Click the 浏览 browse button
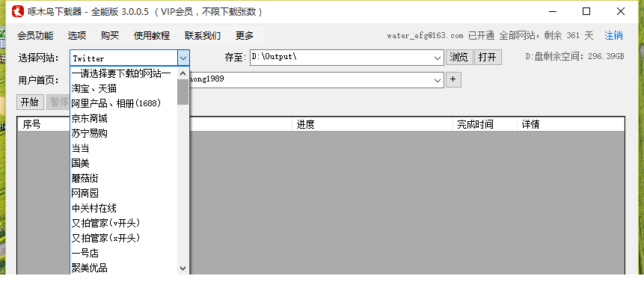Image resolution: width=644 pixels, height=285 pixels. click(459, 58)
